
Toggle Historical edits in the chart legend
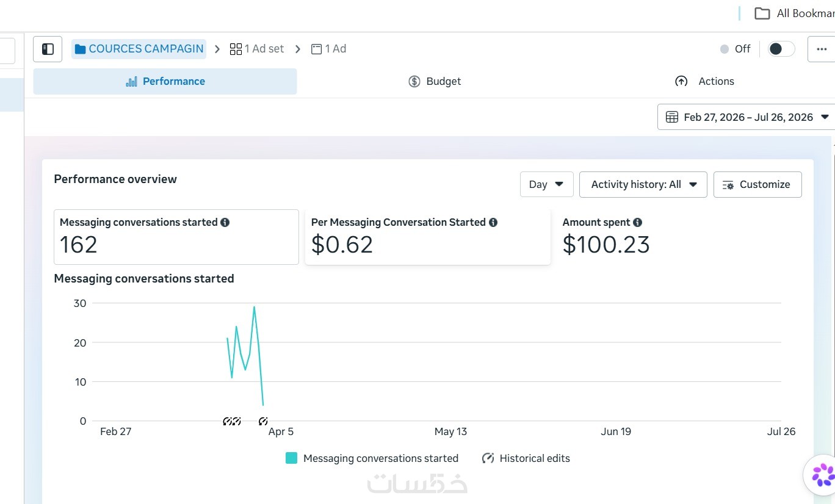526,458
